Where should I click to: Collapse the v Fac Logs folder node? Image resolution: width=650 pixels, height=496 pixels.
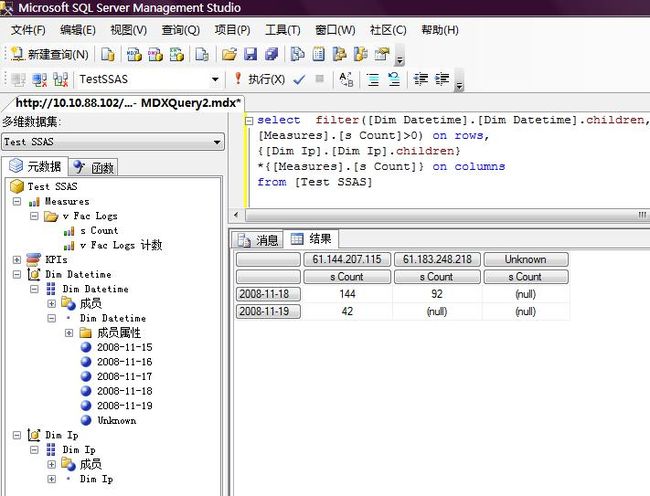pyautogui.click(x=34, y=216)
